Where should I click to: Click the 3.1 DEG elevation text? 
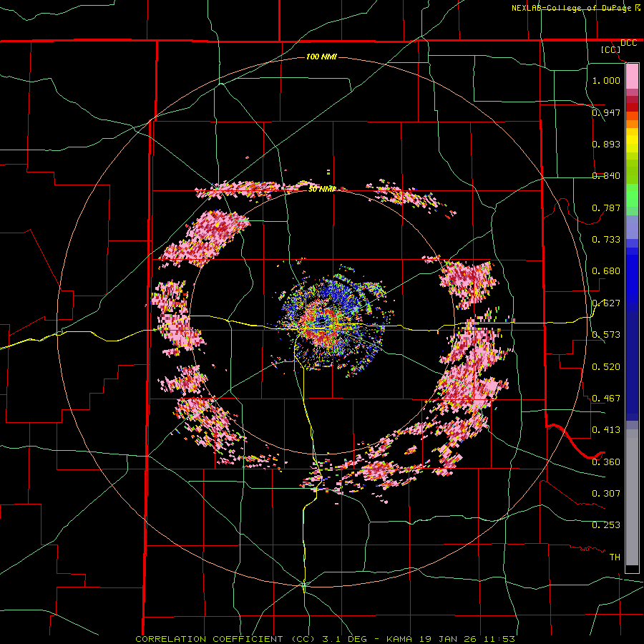click(x=344, y=639)
